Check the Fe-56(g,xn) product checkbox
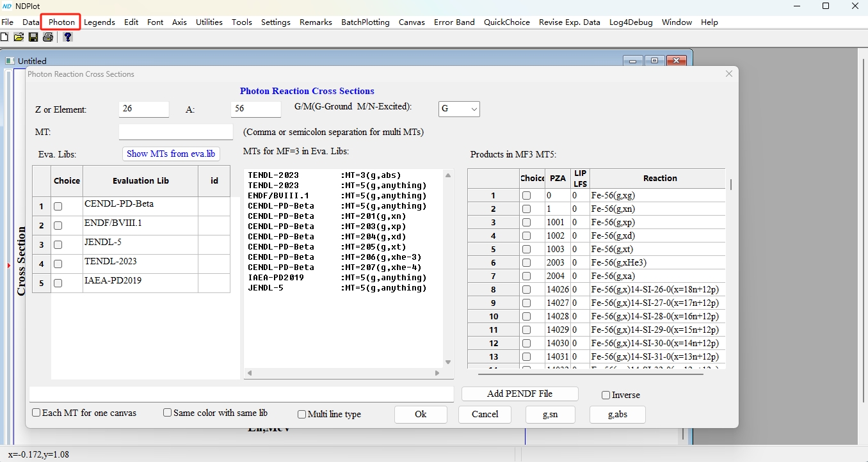Image resolution: width=868 pixels, height=462 pixels. [526, 209]
